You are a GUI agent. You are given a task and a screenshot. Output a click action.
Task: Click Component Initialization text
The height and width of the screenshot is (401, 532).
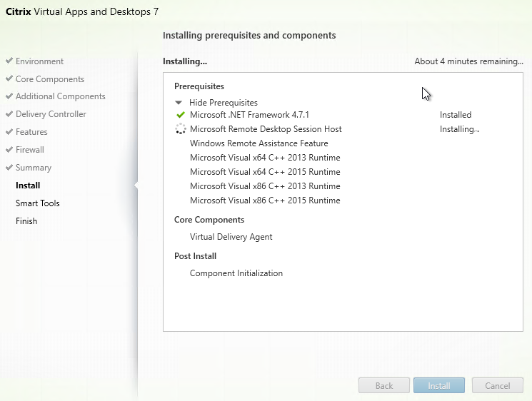point(236,273)
